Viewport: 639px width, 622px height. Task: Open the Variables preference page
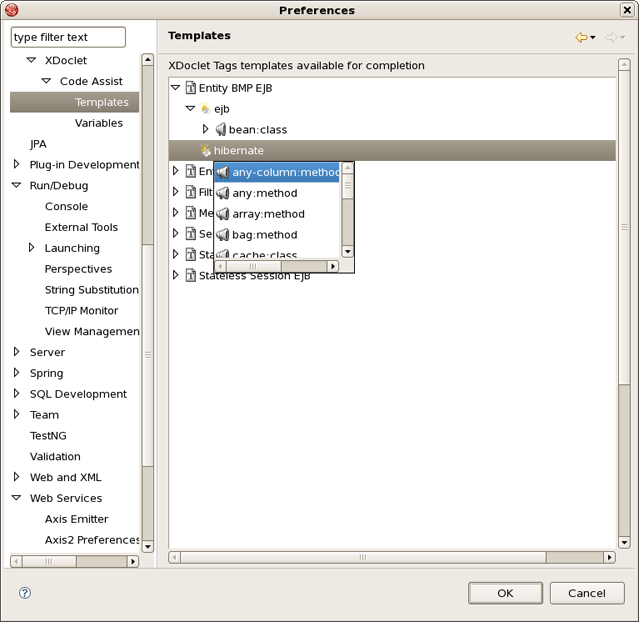pyautogui.click(x=98, y=123)
